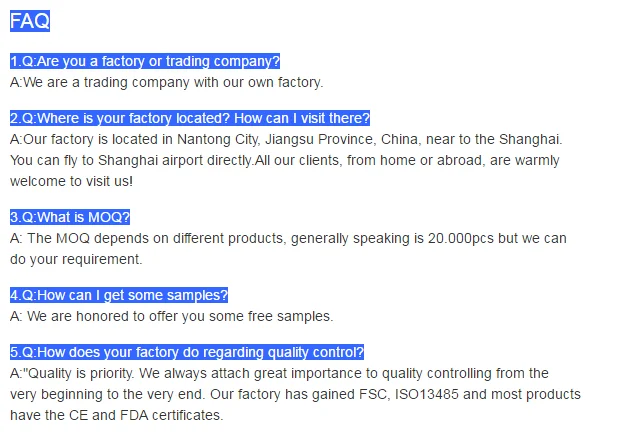Click the line starting "You can fly to Shanghai"
Screen dimensions: 623x433
point(285,160)
